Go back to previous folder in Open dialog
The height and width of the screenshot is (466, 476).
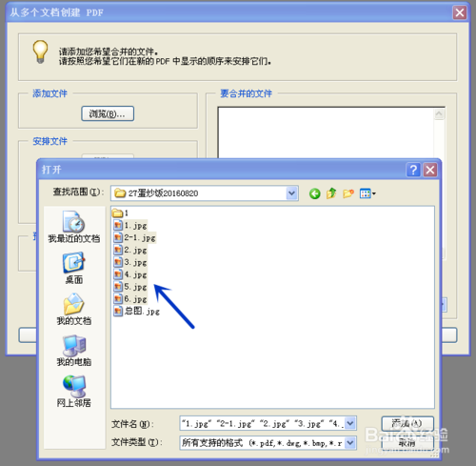[x=314, y=193]
